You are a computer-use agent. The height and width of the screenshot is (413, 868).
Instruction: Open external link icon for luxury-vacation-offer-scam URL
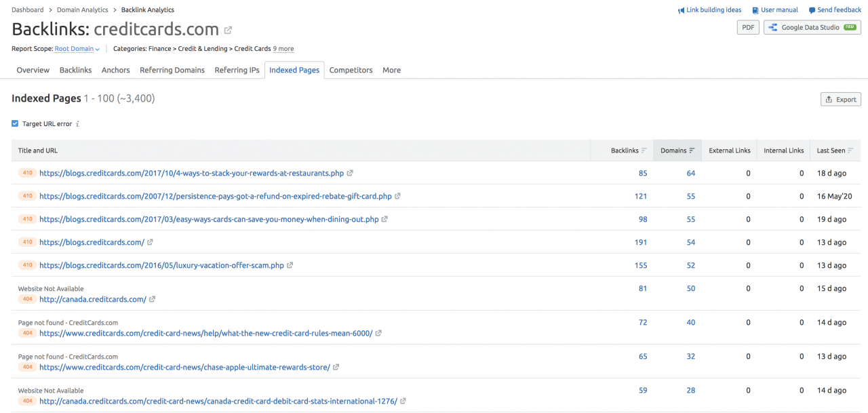pos(290,265)
